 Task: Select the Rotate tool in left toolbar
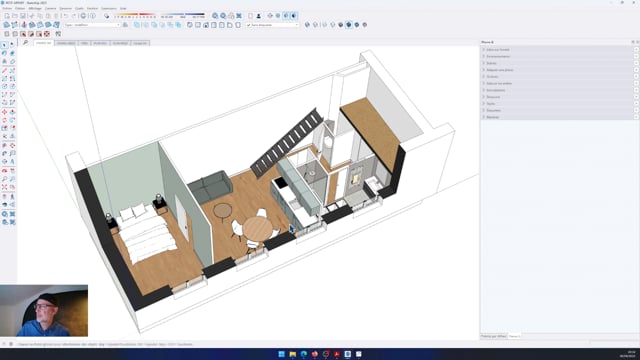(x=4, y=120)
